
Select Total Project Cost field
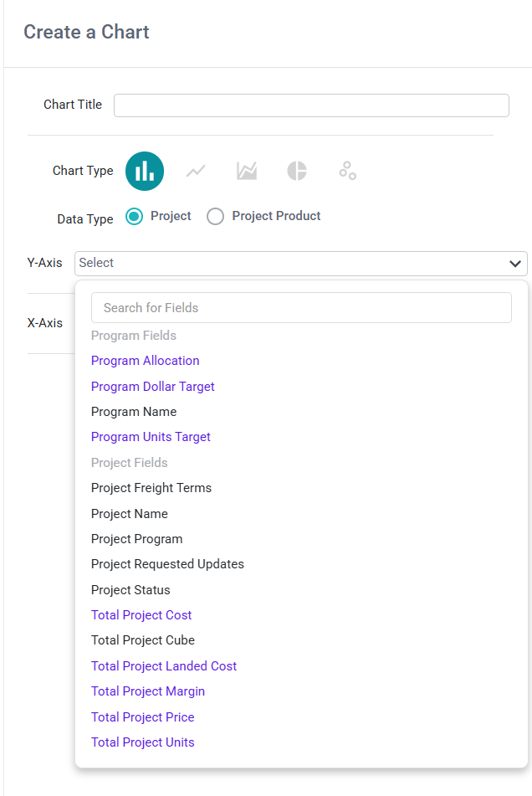141,615
